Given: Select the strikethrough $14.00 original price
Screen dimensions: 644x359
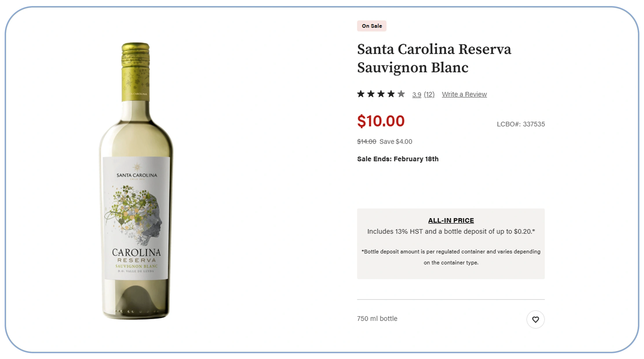Looking at the screenshot, I should 366,142.
